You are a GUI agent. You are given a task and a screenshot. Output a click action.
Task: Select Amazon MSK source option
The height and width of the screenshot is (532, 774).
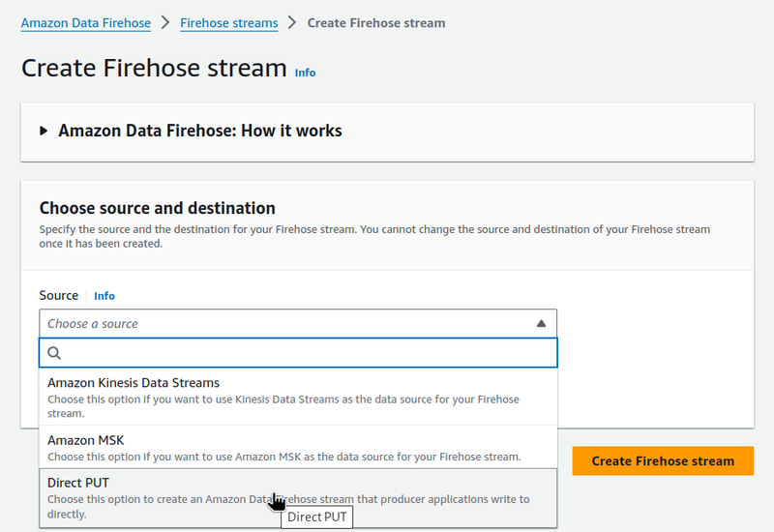click(x=298, y=447)
